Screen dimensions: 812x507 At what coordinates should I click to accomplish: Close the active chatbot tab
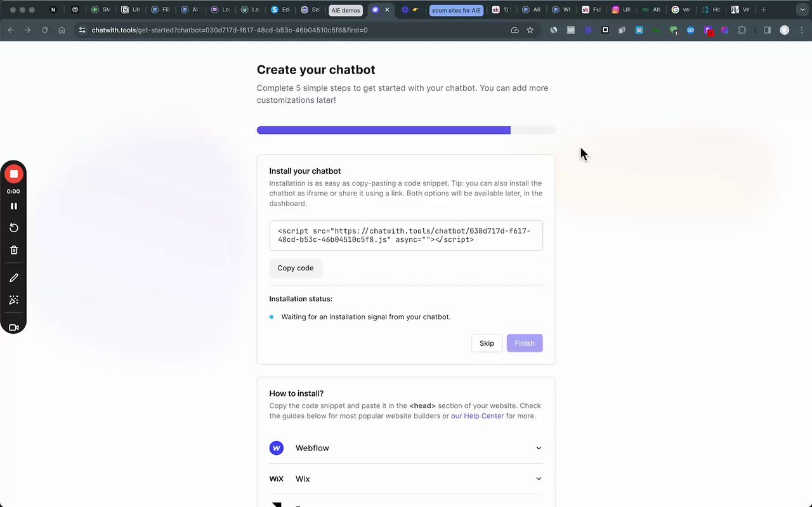[387, 10]
